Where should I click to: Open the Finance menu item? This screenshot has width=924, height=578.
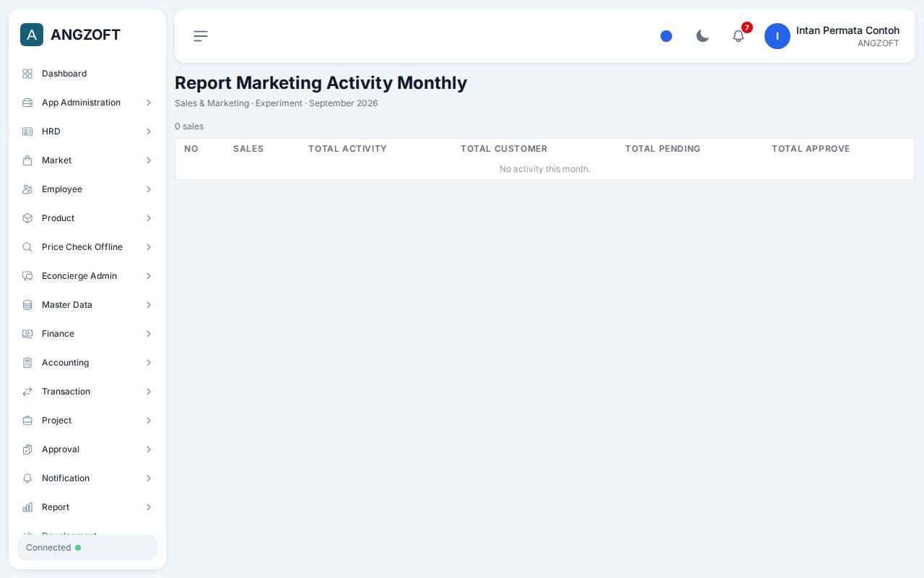87,334
